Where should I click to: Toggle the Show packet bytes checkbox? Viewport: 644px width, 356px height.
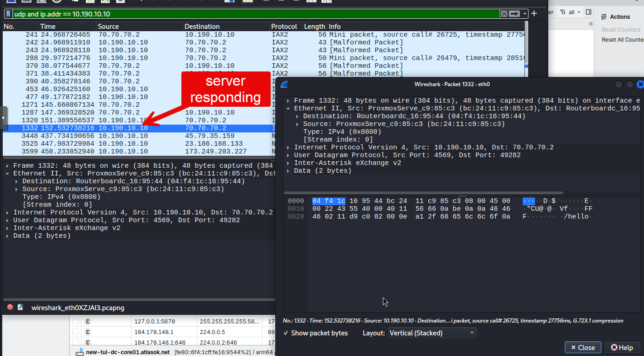[286, 333]
